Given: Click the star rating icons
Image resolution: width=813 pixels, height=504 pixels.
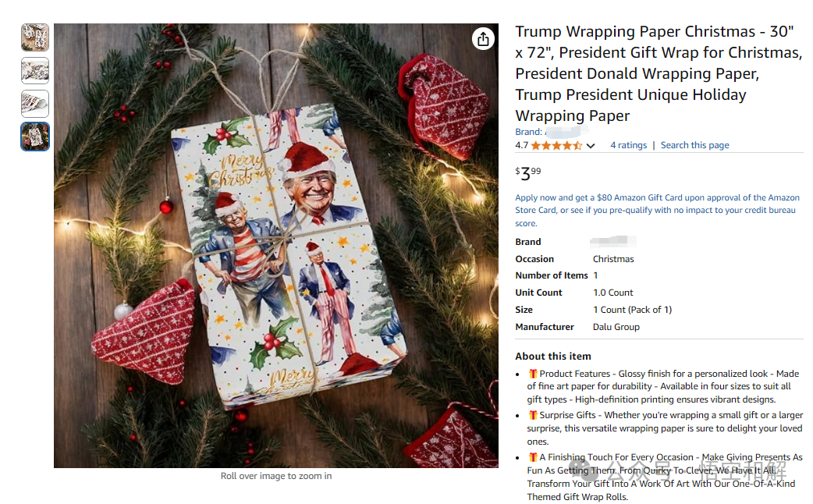Looking at the screenshot, I should coord(556,146).
